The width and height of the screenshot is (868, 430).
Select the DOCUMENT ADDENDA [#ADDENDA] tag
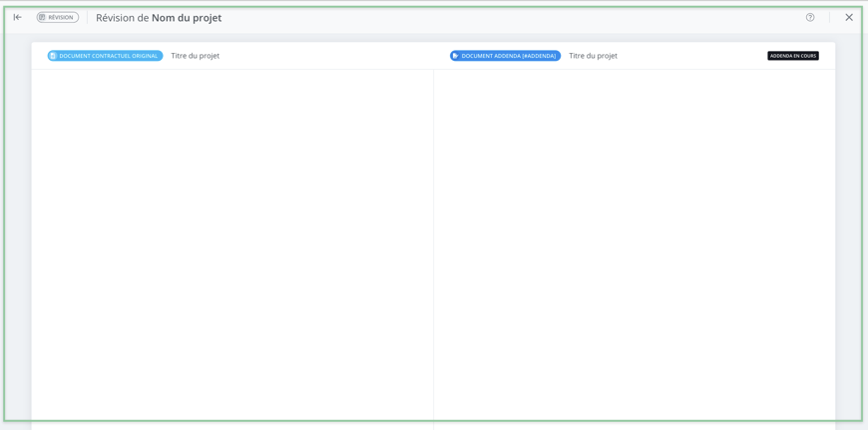(x=508, y=56)
